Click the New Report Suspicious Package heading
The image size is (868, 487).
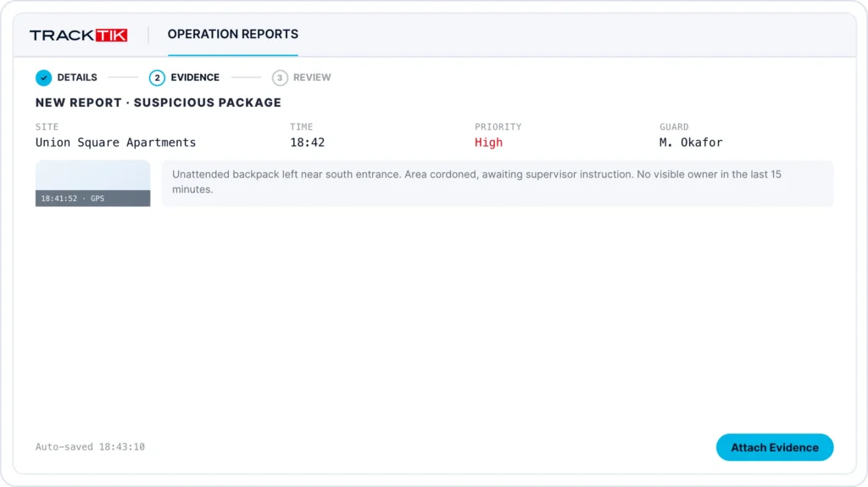(159, 103)
